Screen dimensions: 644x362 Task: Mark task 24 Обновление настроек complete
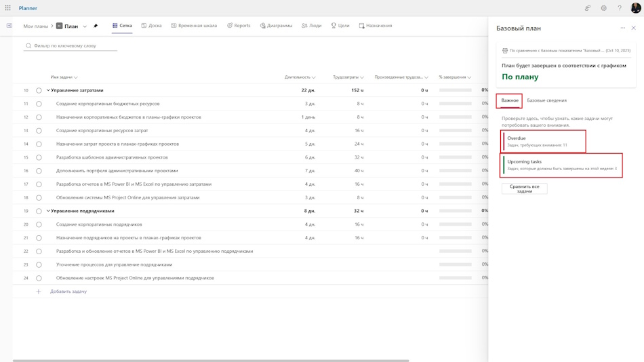(x=39, y=278)
